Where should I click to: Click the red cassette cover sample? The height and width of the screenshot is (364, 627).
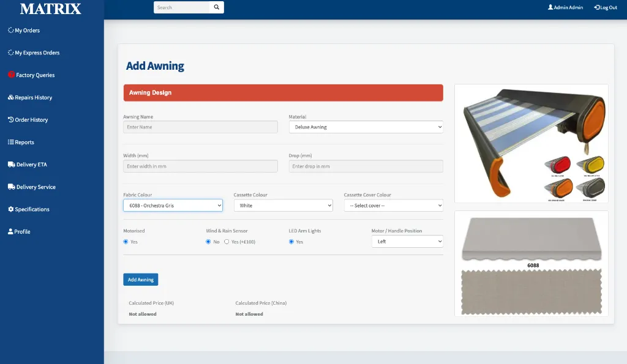557,165
